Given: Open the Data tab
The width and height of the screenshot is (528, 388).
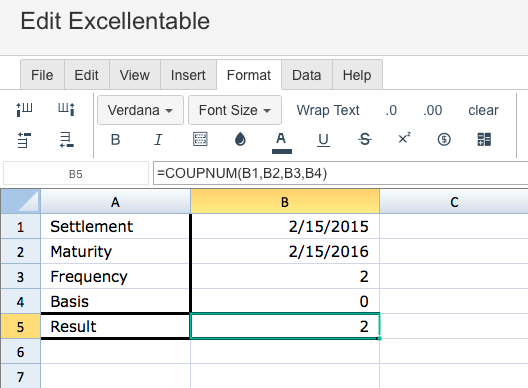Looking at the screenshot, I should (306, 75).
